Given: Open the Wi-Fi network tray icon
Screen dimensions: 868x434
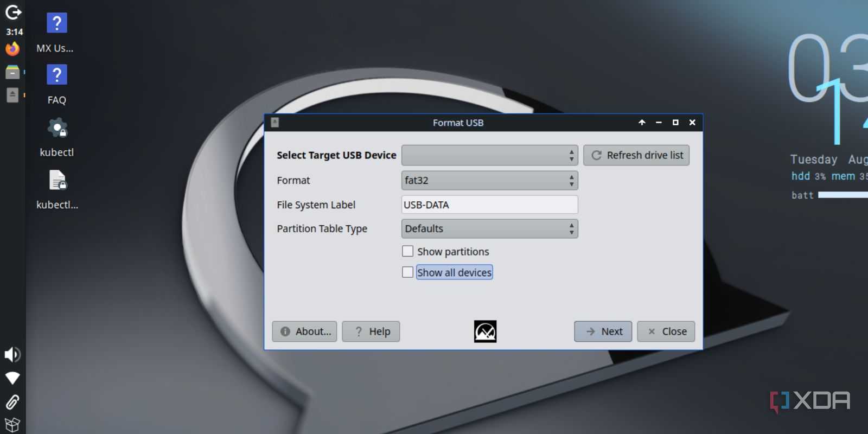Looking at the screenshot, I should [12, 378].
